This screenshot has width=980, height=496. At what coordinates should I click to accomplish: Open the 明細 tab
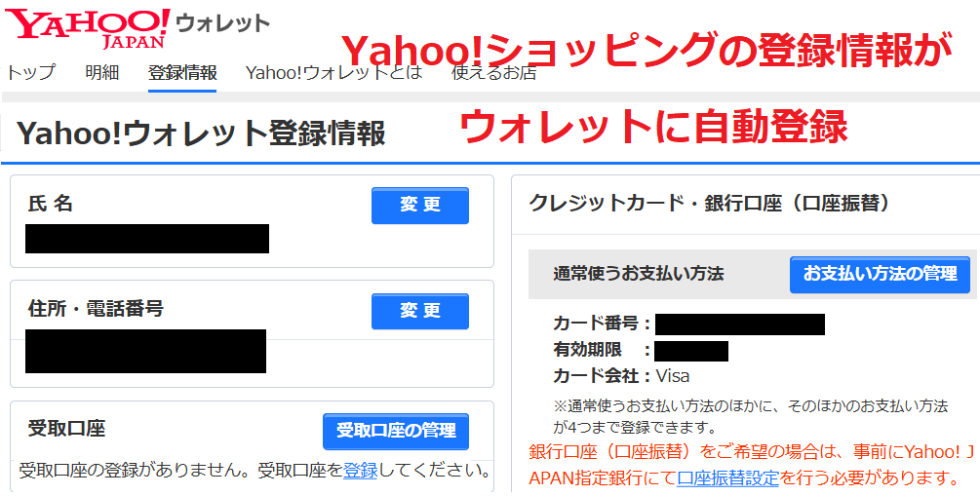point(101,73)
